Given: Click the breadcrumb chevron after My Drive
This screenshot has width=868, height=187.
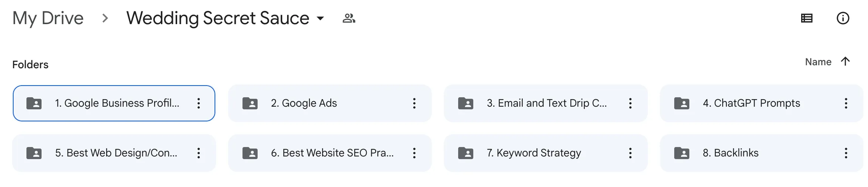Looking at the screenshot, I should point(105,18).
